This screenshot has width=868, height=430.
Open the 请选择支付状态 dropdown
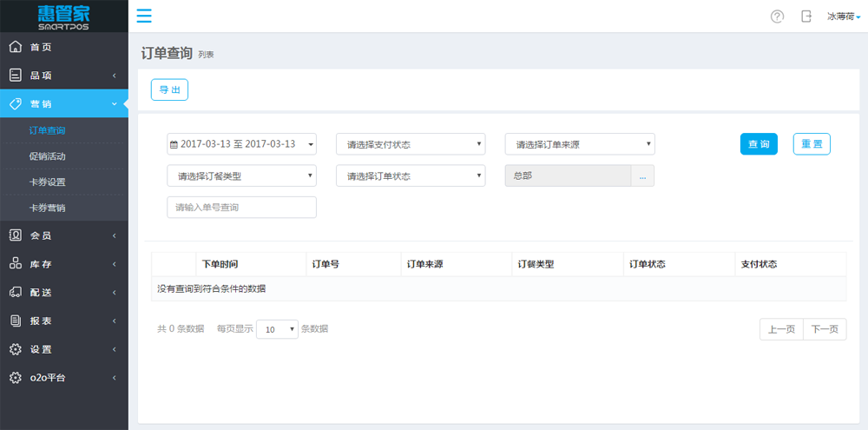(x=411, y=144)
